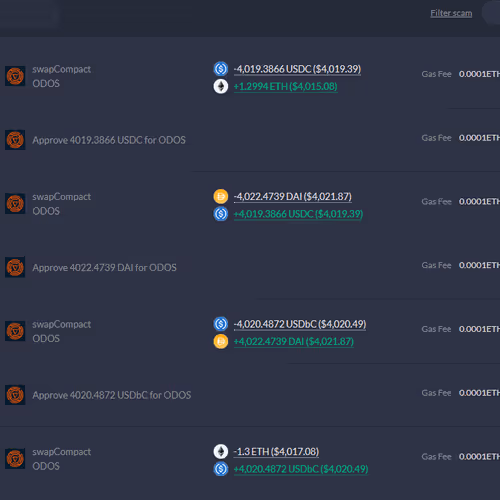Open the +4,022.4739 DAI amount link
The width and height of the screenshot is (500, 500).
[294, 342]
